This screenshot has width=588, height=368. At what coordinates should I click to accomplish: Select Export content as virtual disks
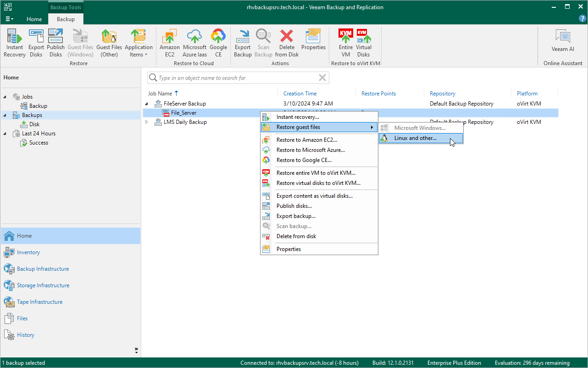319,196
